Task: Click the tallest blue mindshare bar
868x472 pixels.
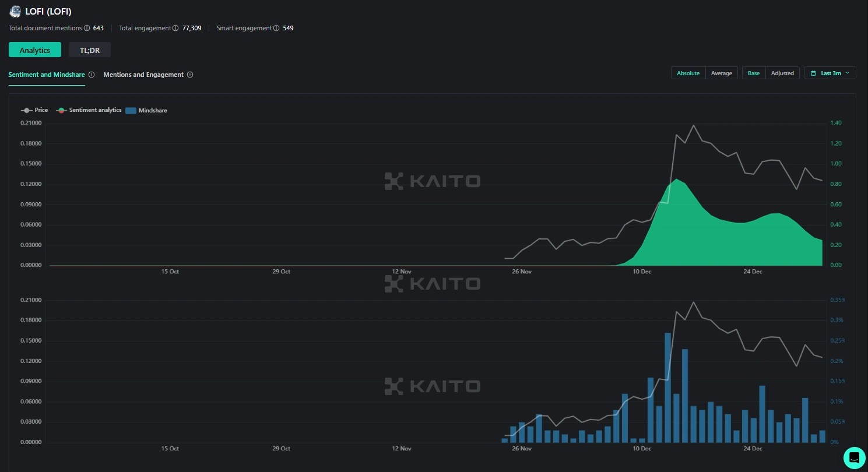Action: (667, 388)
